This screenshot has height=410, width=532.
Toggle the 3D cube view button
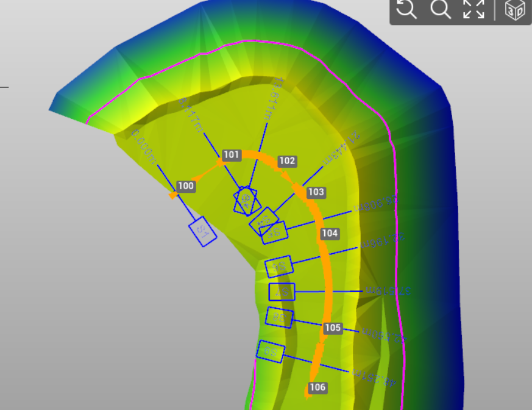(516, 10)
